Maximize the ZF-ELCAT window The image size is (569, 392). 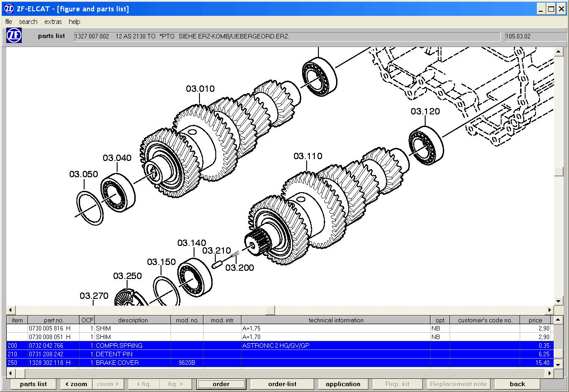click(x=551, y=9)
